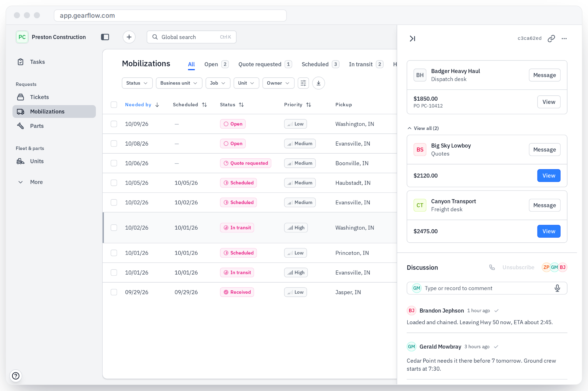This screenshot has width=588, height=391.
Task: Switch to the In transit tab
Action: point(366,64)
